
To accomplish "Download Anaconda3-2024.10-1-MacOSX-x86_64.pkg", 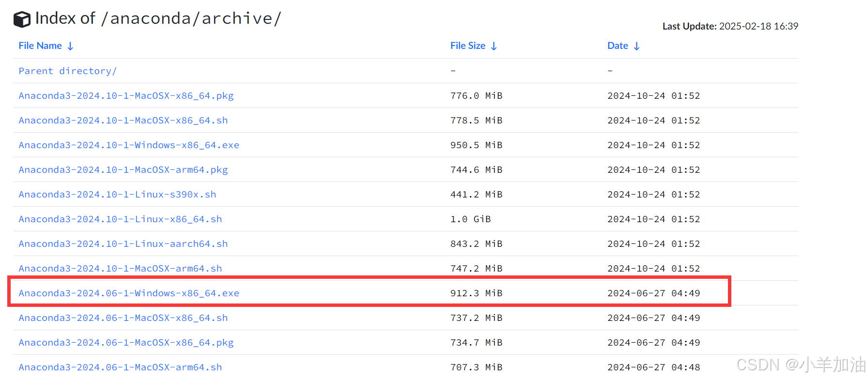I will click(126, 96).
